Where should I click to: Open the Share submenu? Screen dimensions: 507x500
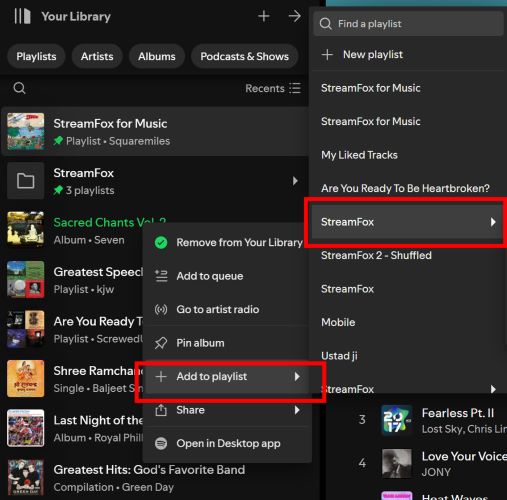coord(227,410)
